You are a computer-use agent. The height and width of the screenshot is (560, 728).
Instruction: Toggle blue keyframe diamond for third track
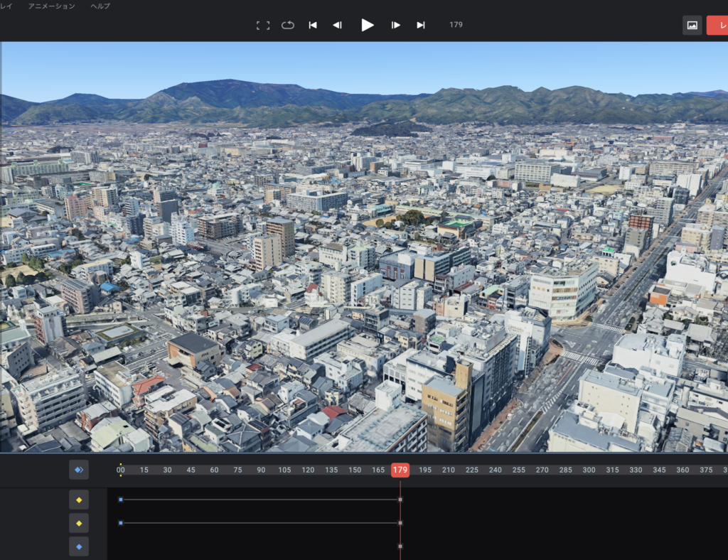pyautogui.click(x=79, y=546)
